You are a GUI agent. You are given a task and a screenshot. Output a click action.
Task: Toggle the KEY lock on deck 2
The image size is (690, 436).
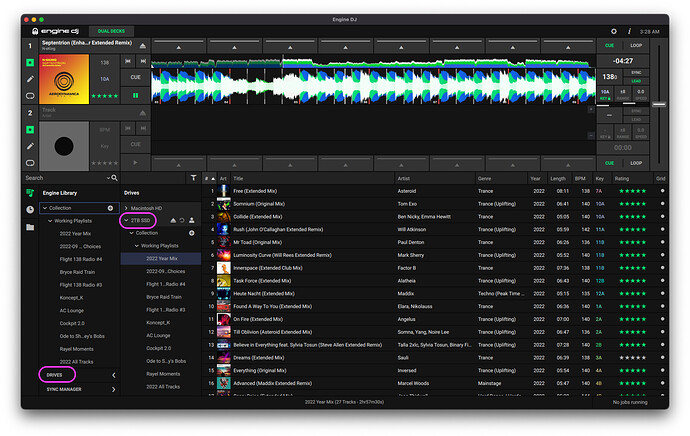605,133
